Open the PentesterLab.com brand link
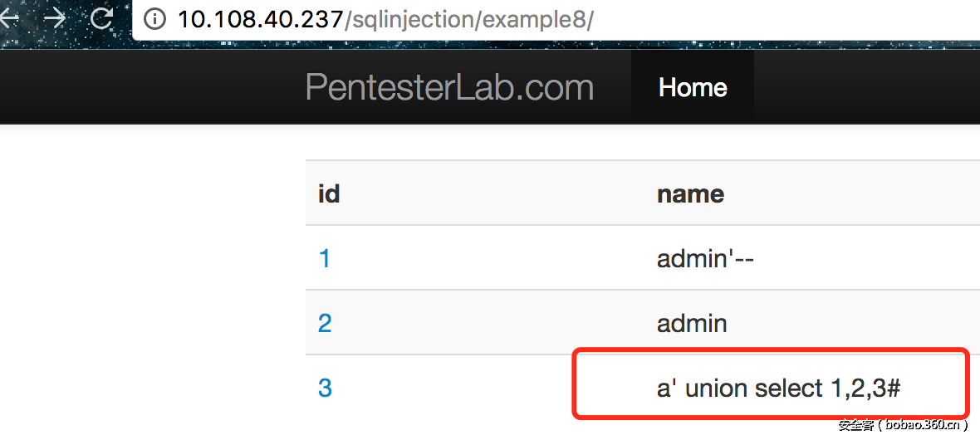980x440 pixels. click(449, 87)
